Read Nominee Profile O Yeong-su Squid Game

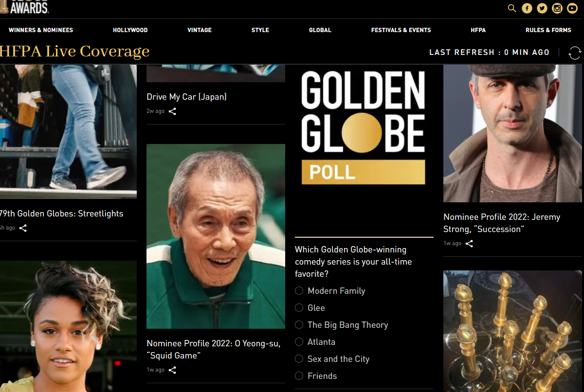point(214,349)
